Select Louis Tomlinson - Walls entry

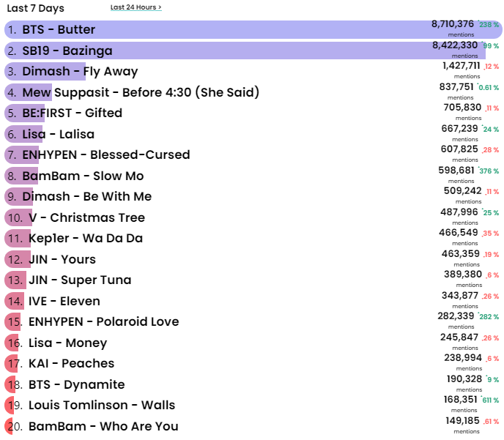253,406
